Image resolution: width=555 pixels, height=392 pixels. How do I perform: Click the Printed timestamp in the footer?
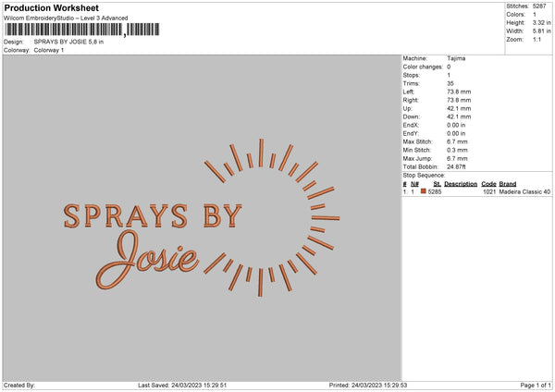pyautogui.click(x=368, y=385)
